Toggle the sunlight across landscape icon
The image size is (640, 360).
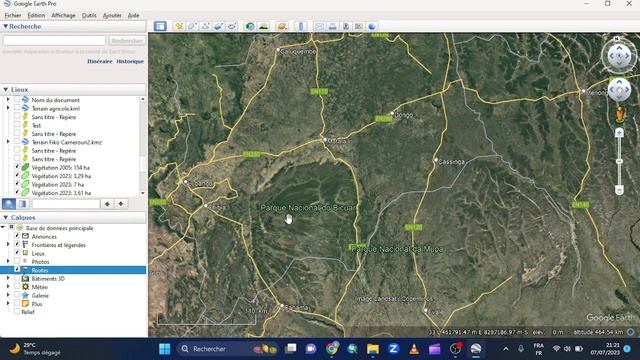(x=263, y=26)
